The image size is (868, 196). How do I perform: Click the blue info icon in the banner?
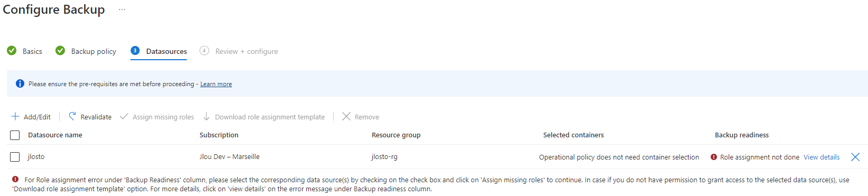pyautogui.click(x=20, y=83)
